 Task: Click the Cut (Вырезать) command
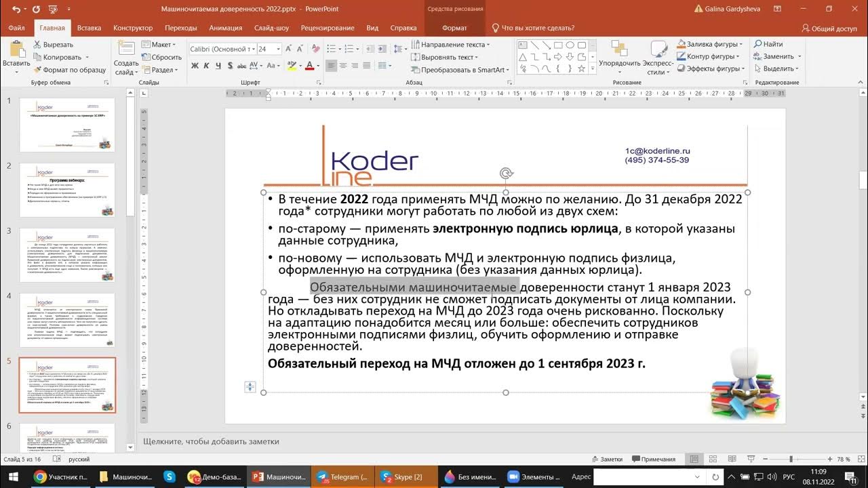pyautogui.click(x=54, y=45)
